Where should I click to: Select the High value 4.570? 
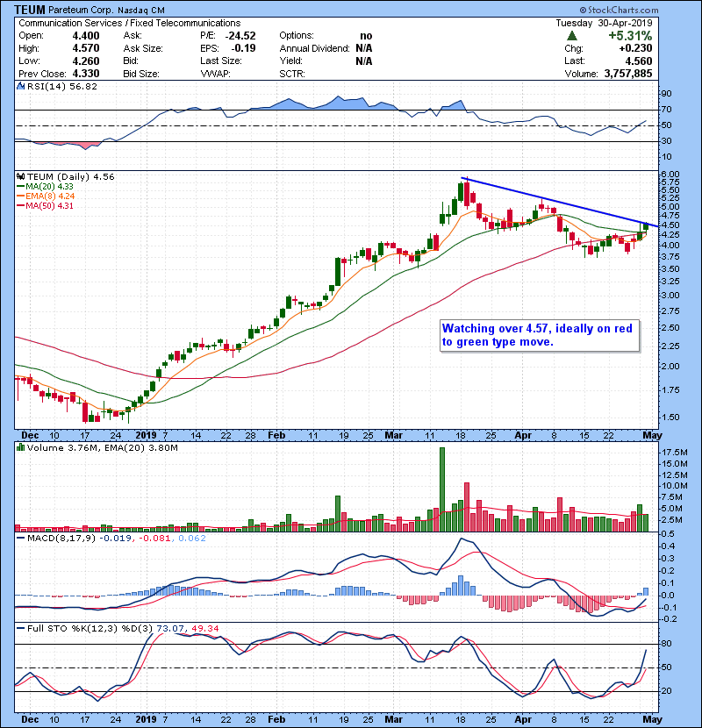tap(86, 48)
